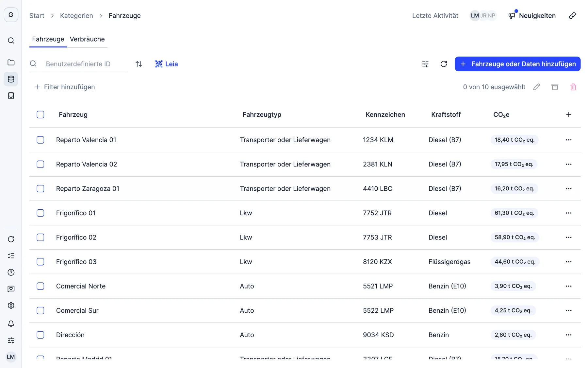
Task: Click the copy link icon
Action: coord(572,16)
